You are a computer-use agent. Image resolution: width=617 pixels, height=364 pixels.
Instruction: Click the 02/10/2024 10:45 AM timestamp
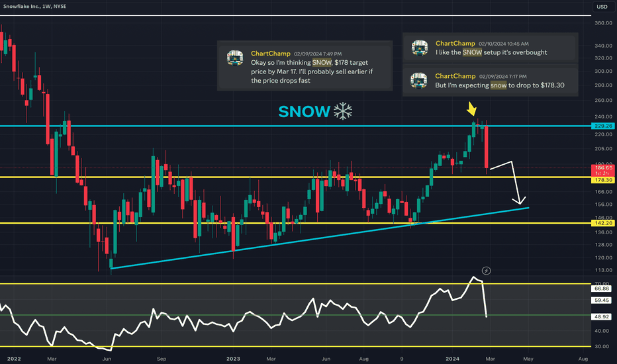click(x=504, y=44)
